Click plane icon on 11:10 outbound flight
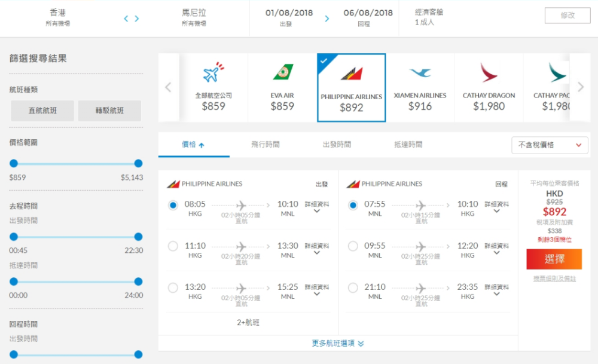 pyautogui.click(x=242, y=246)
